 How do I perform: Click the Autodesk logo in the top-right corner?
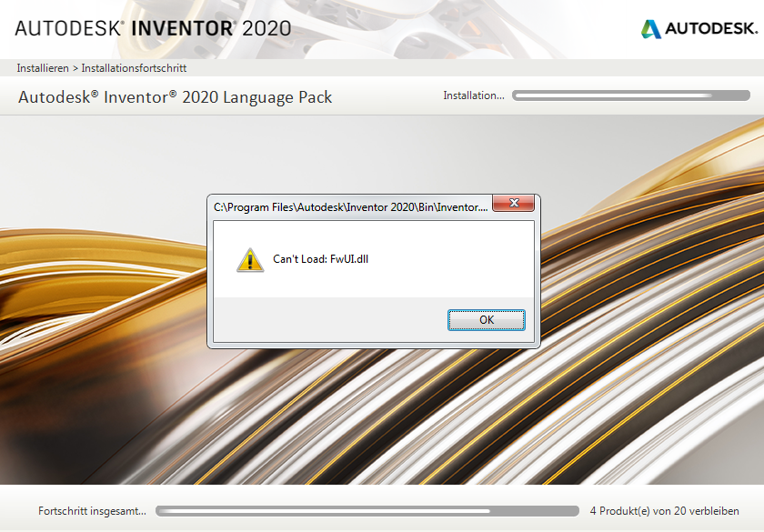coord(698,28)
